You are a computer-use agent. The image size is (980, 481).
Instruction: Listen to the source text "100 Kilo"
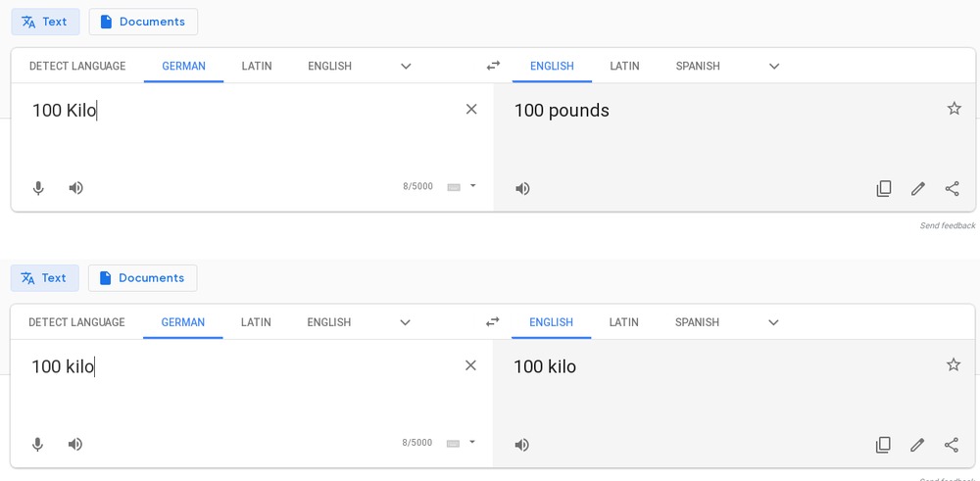[x=75, y=188]
